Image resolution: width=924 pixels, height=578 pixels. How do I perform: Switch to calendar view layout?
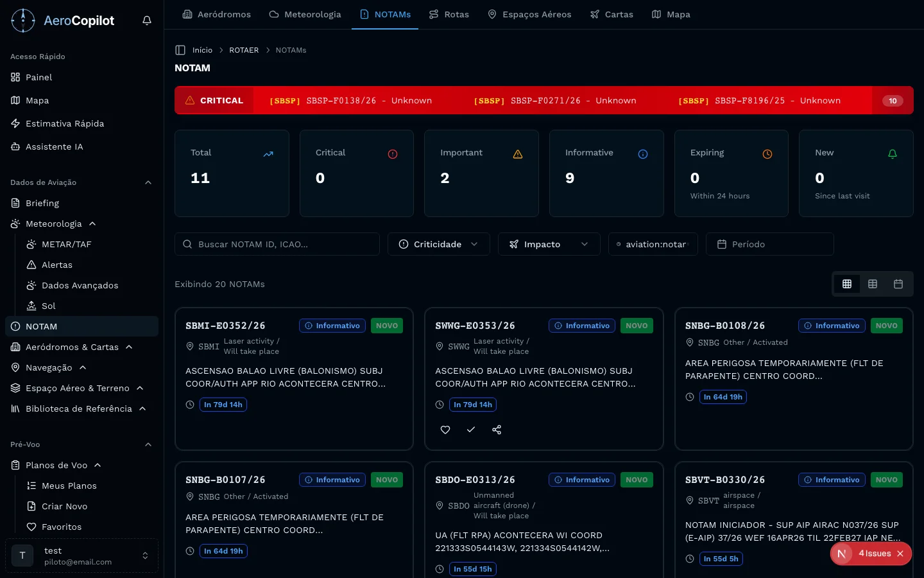tap(898, 284)
